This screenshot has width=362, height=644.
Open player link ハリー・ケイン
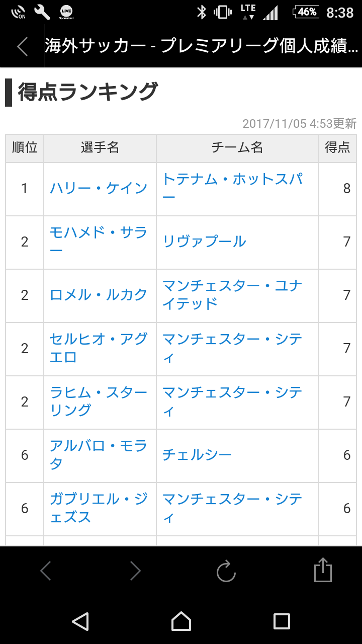pos(99,189)
